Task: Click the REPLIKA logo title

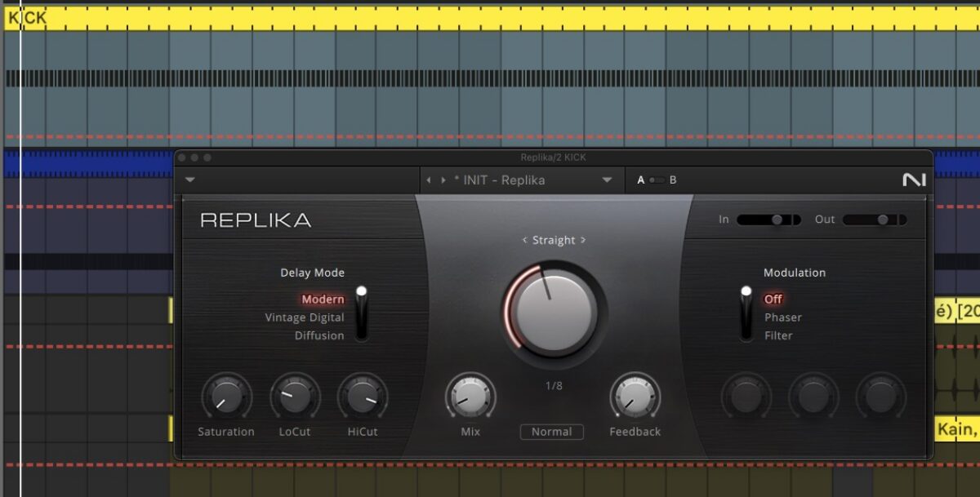Action: pyautogui.click(x=256, y=220)
